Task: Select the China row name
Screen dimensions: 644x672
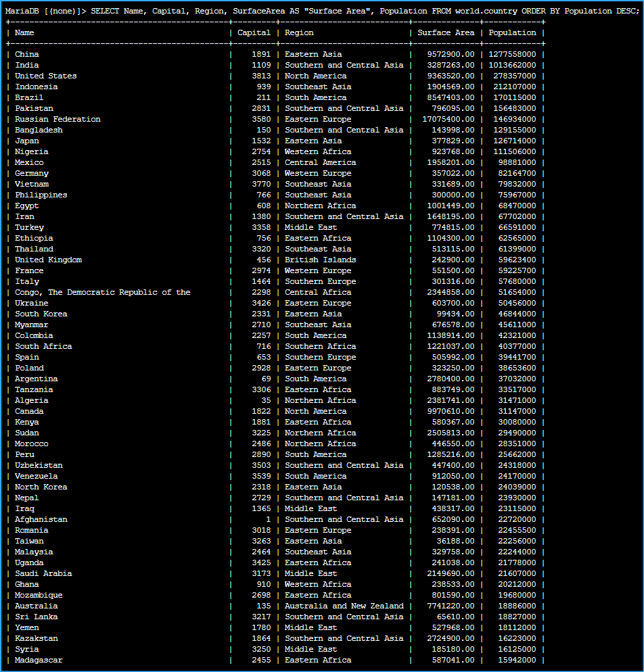Action: [27, 54]
